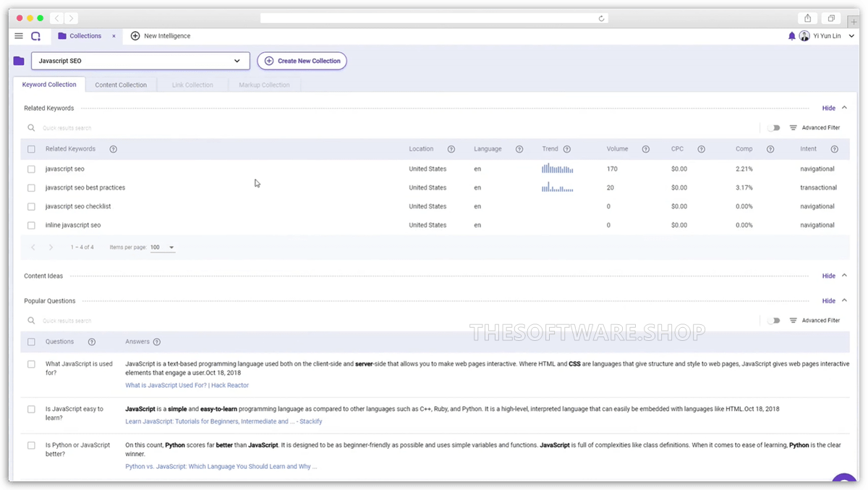Open help icon next to Intent column
Image resolution: width=868 pixels, height=490 pixels.
pyautogui.click(x=835, y=149)
